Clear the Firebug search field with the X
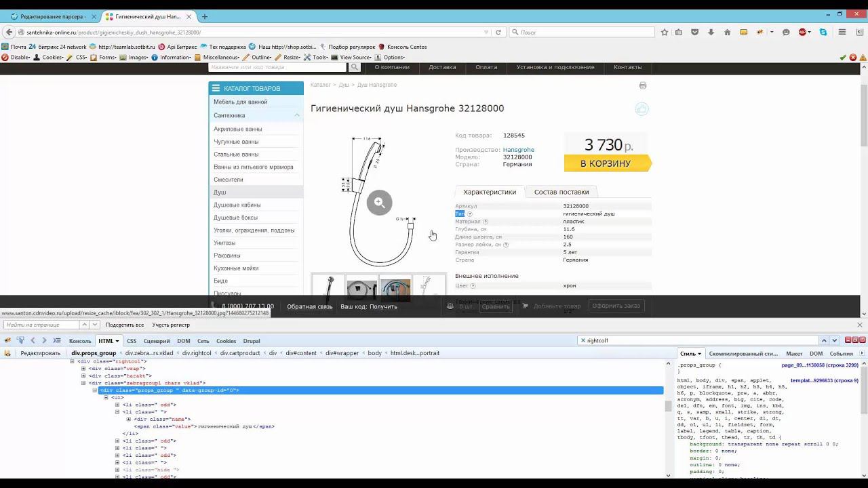Image resolution: width=868 pixels, height=488 pixels. coord(583,340)
